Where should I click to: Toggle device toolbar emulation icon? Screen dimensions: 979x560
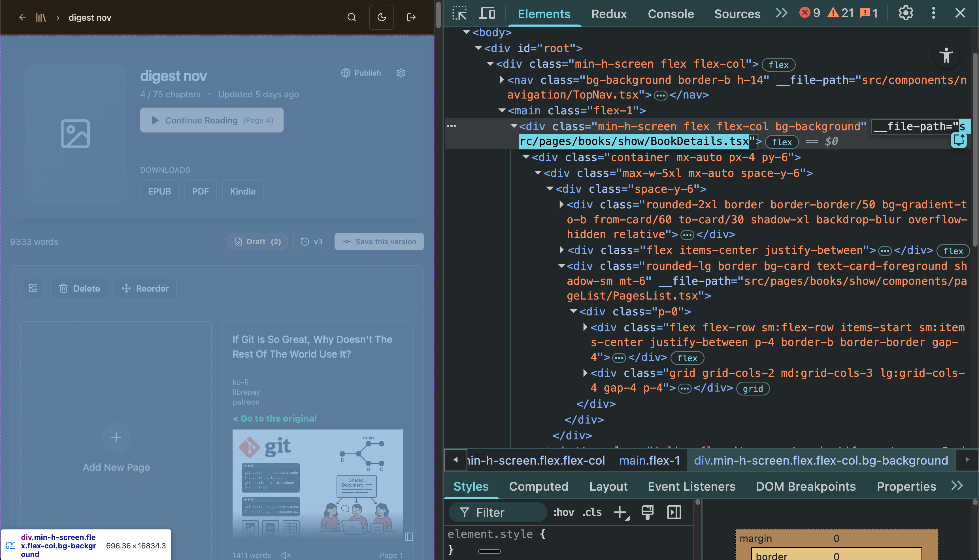click(487, 13)
